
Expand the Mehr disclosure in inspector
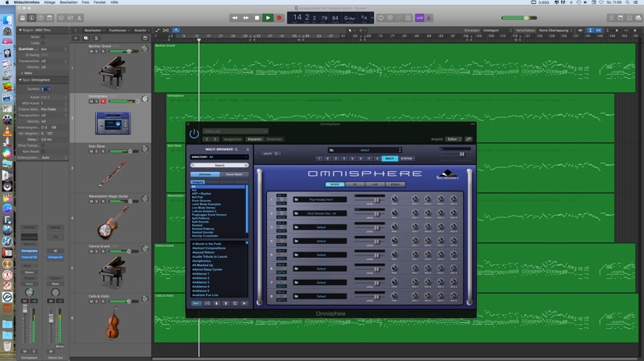(22, 73)
